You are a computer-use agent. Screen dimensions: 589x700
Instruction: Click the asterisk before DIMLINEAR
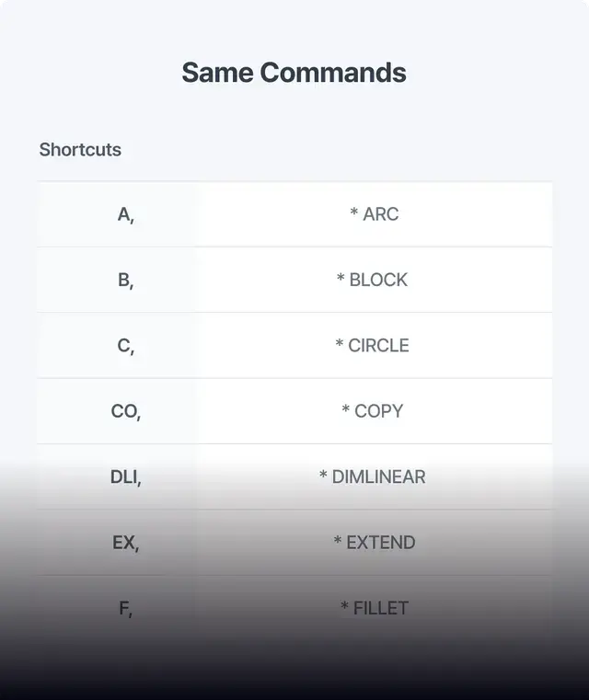point(323,476)
